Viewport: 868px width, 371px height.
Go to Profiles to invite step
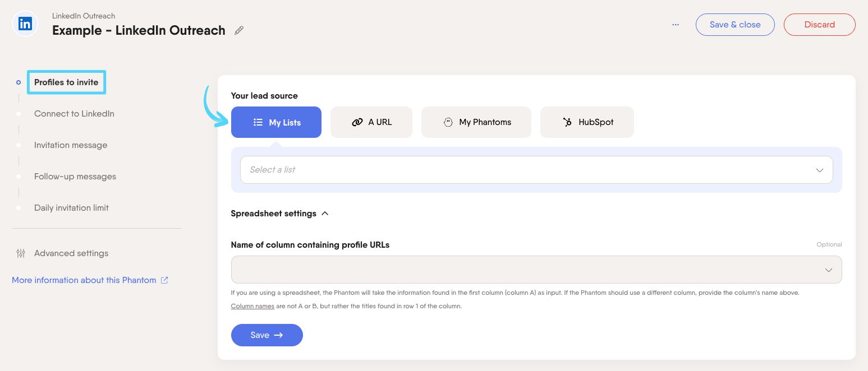click(x=66, y=82)
